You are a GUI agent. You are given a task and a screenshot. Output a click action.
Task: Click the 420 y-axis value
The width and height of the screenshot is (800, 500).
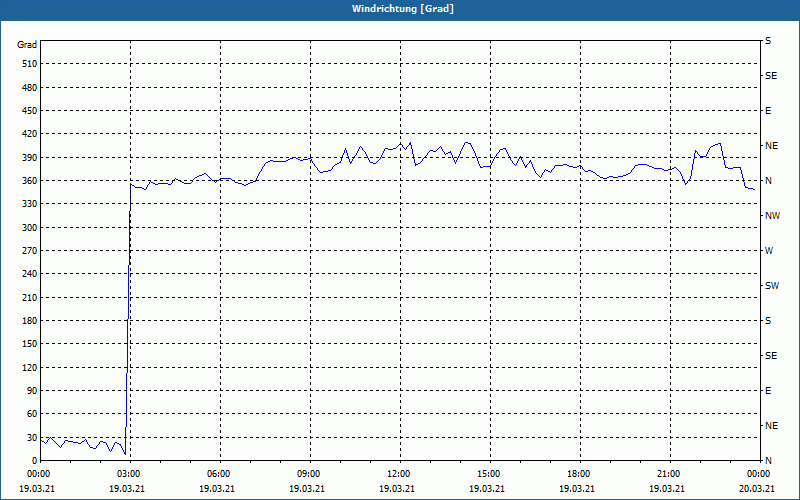coord(29,134)
